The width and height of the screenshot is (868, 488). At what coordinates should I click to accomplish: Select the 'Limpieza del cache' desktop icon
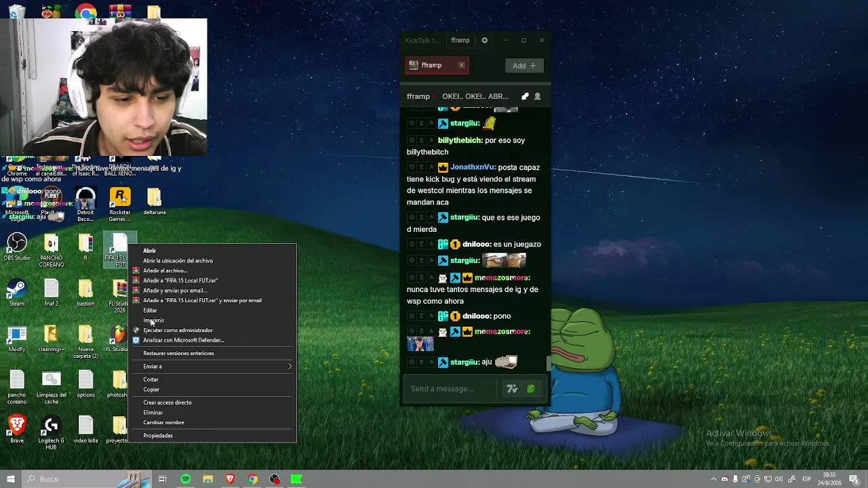pyautogui.click(x=52, y=388)
